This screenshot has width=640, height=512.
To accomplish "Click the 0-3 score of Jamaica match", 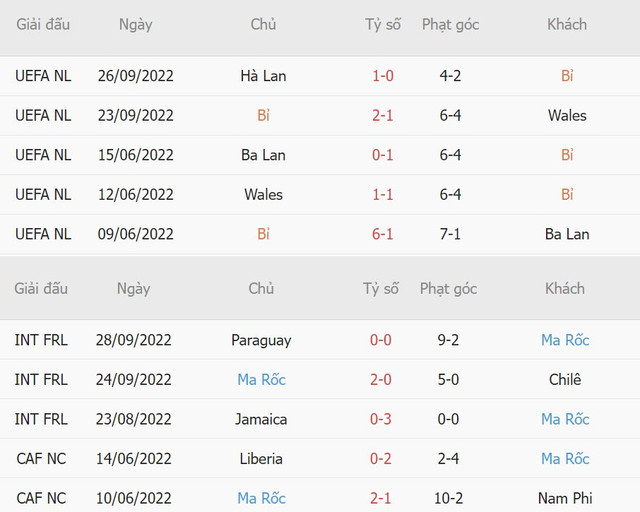I will click(381, 419).
